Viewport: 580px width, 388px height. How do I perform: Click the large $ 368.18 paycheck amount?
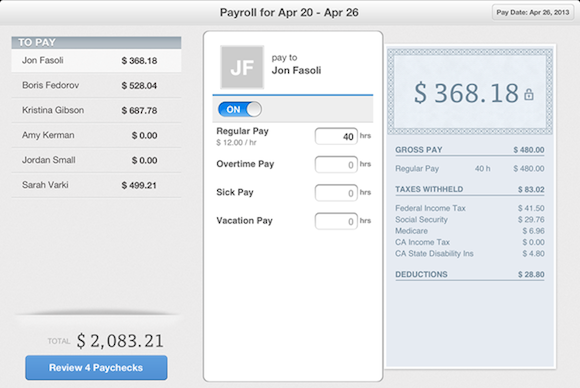click(466, 93)
